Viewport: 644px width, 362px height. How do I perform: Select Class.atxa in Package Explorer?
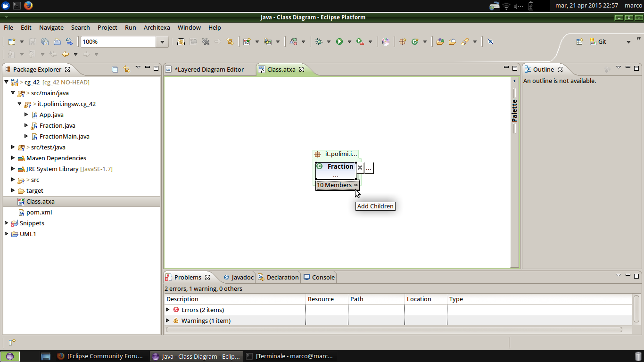click(x=41, y=201)
